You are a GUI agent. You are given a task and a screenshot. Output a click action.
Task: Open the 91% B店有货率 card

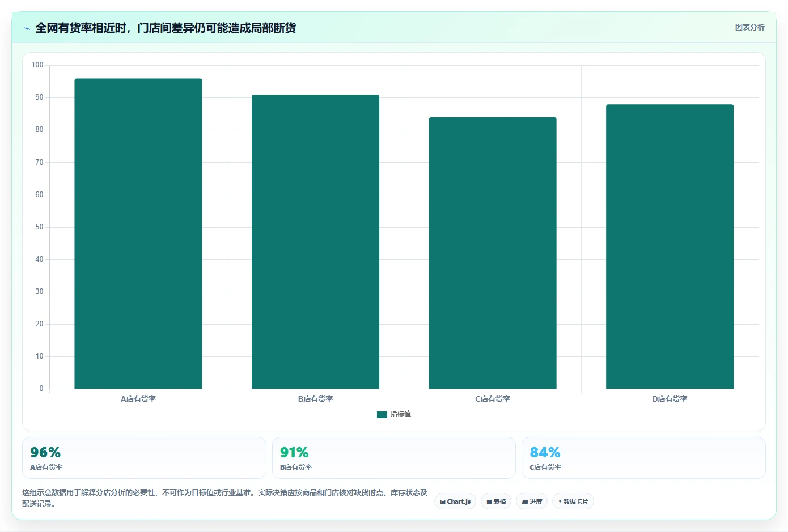coord(394,458)
